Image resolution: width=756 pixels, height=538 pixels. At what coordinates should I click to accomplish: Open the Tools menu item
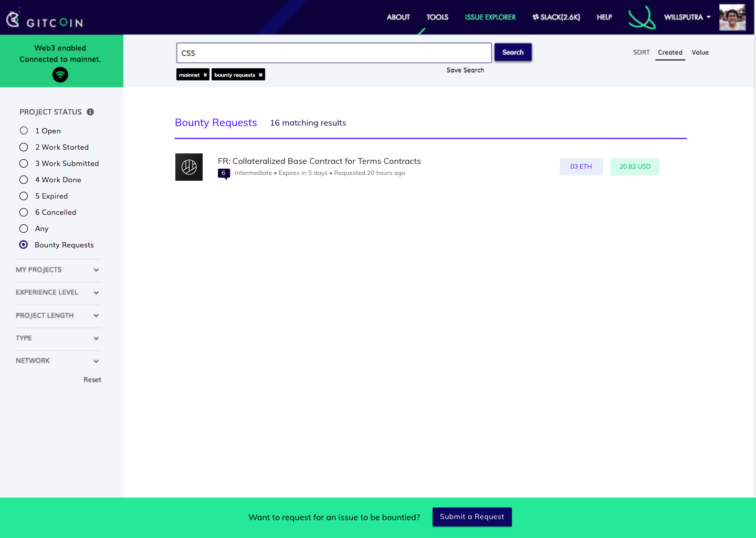point(437,17)
